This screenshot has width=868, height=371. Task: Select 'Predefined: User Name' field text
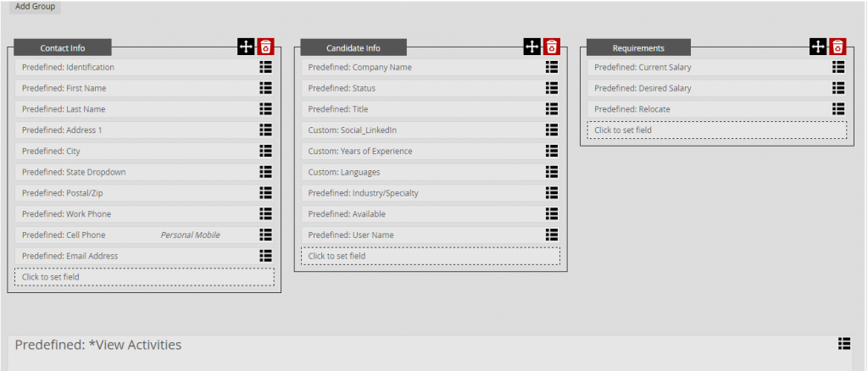pos(351,235)
